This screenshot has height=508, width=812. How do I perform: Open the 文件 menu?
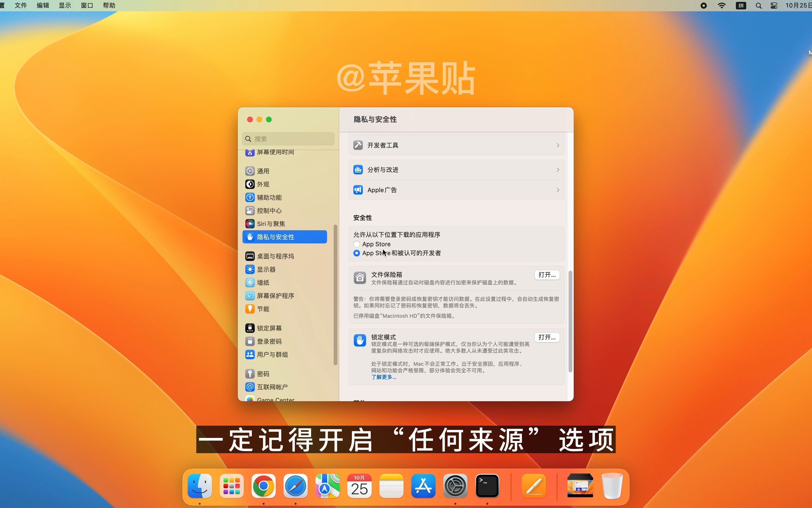coord(21,5)
